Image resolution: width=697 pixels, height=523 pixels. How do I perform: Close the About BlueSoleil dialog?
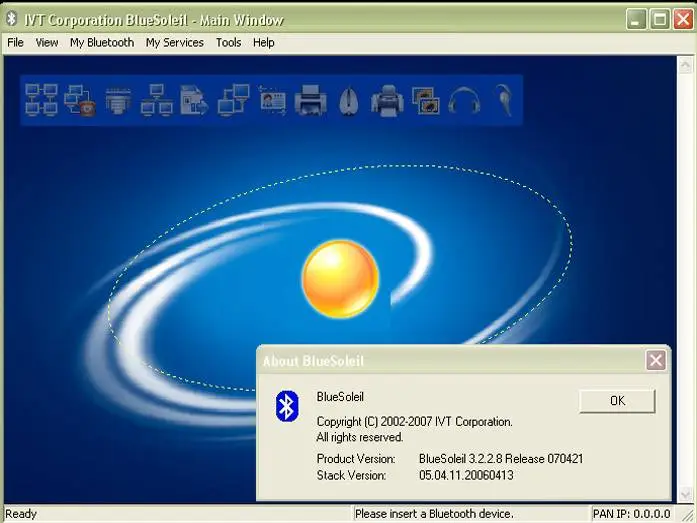(656, 360)
